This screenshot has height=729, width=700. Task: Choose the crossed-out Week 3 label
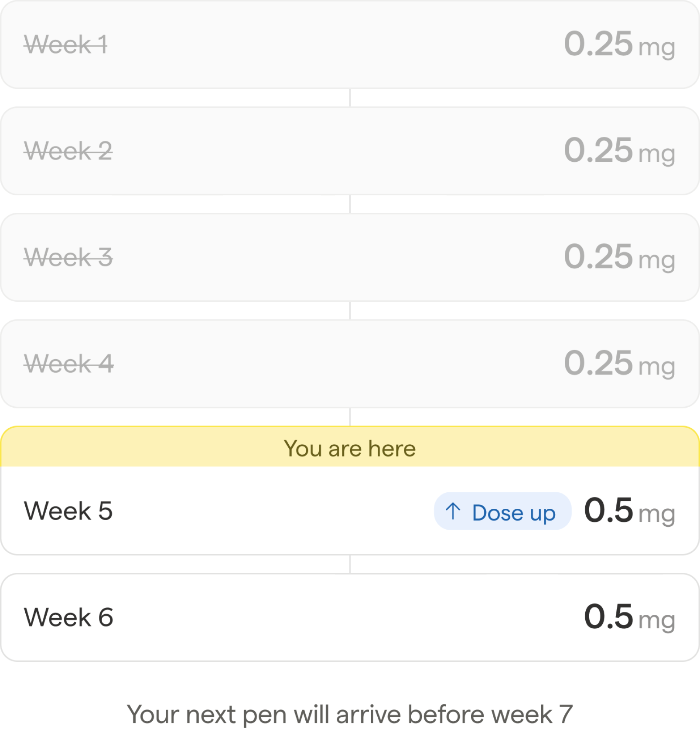pos(68,257)
